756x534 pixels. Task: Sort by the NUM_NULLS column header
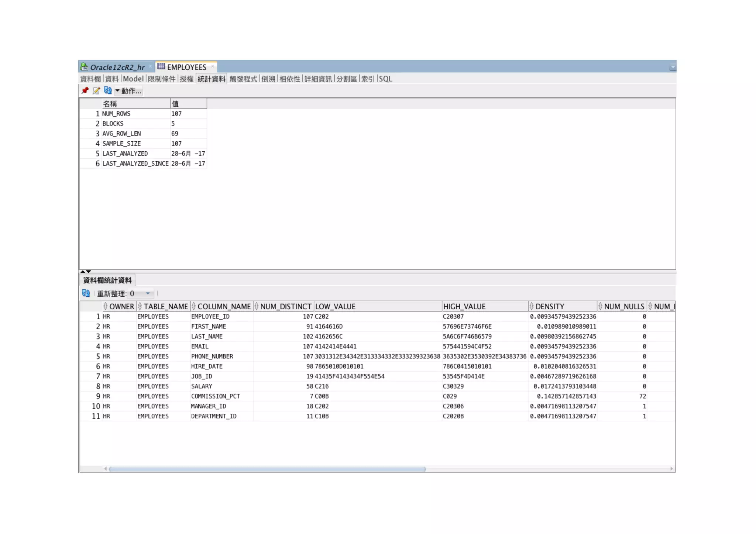(622, 306)
